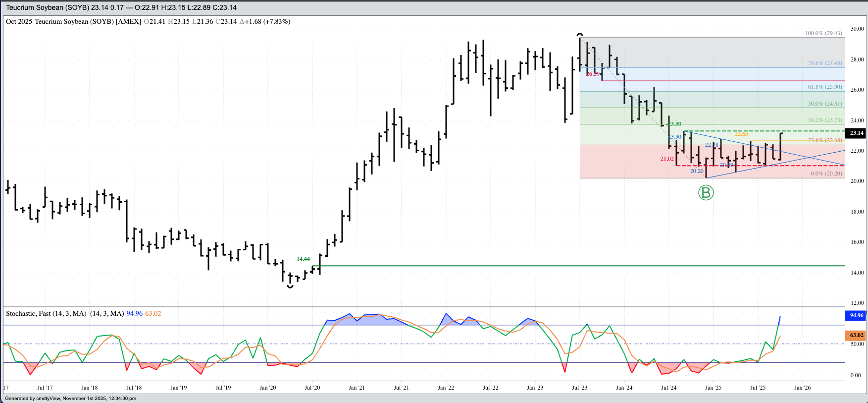Click the circled green B marker
The height and width of the screenshot is (403, 868).
(706, 193)
